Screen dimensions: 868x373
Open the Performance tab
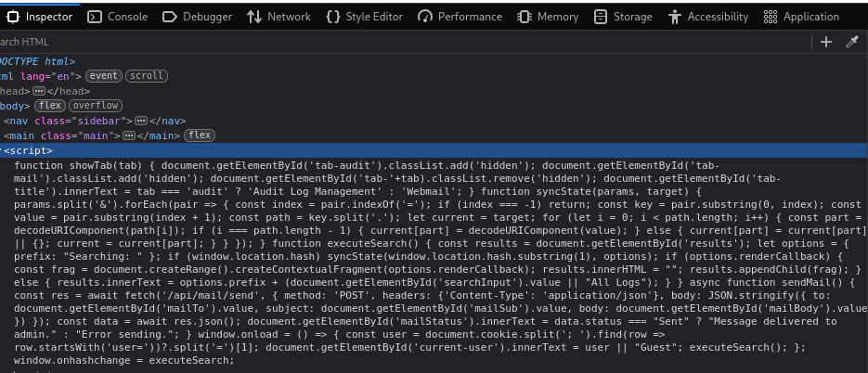[x=460, y=17]
